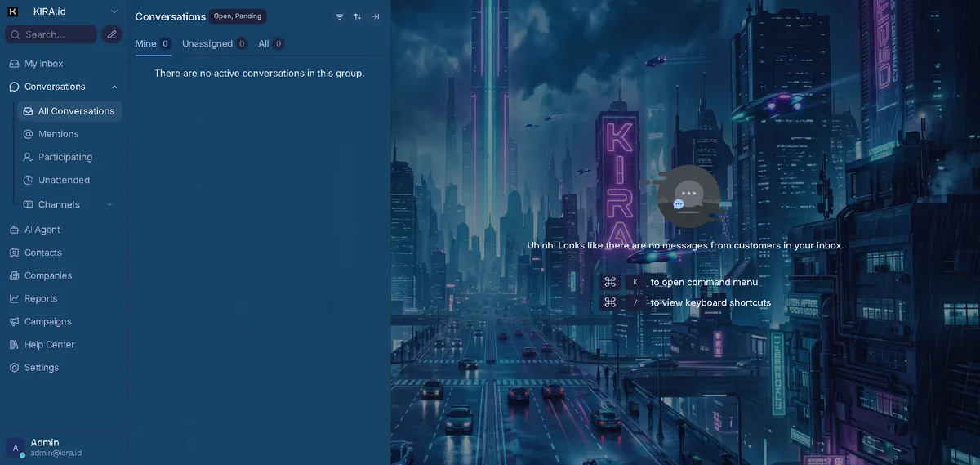
Task: Open conversation filter options icon
Action: [x=340, y=16]
